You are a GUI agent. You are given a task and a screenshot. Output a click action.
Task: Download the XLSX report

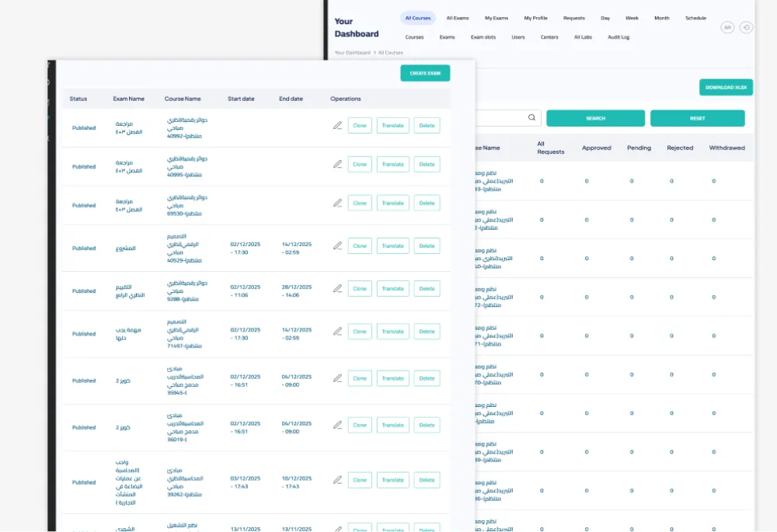coord(726,88)
